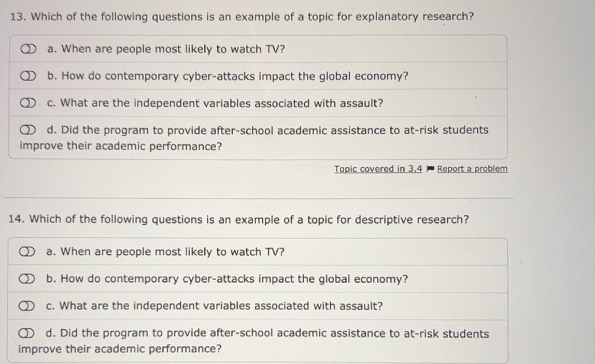
Task: Click the flag icon beside Report a problem
Action: coord(430,169)
